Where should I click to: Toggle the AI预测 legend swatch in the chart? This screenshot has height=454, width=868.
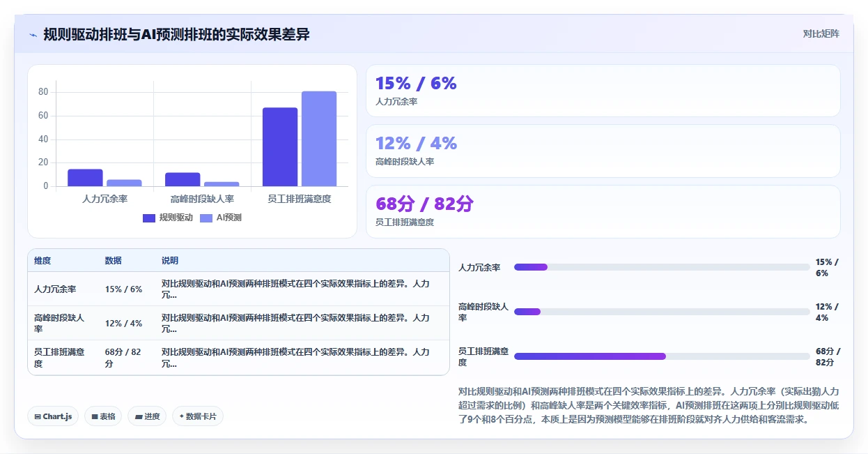pyautogui.click(x=206, y=218)
